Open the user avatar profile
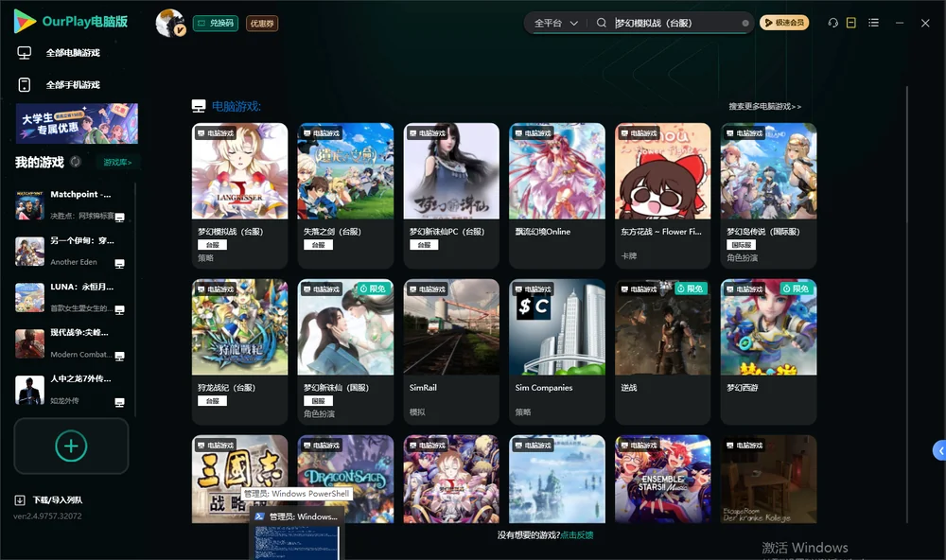Viewport: 946px width, 560px height. click(x=170, y=23)
